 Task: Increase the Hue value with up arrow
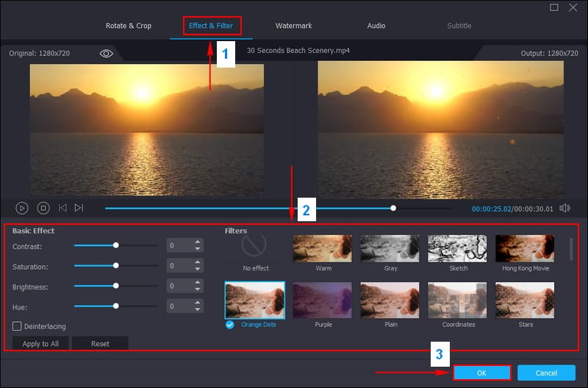pos(197,301)
